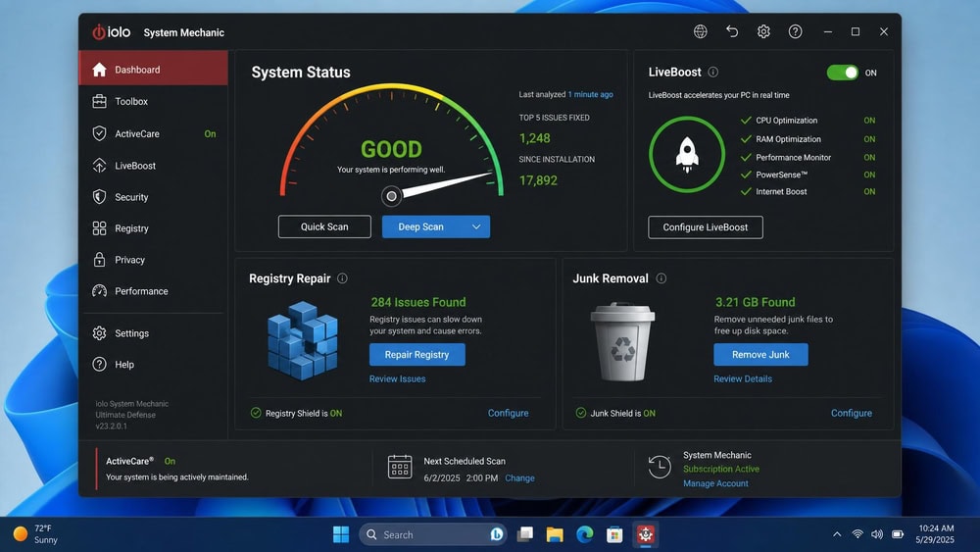
Task: Click the Registry Repair info icon
Action: point(342,278)
